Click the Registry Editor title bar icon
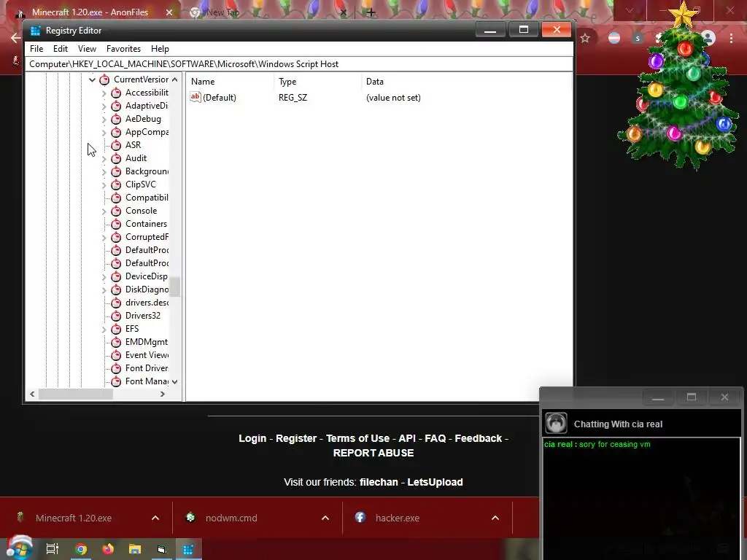 coord(35,31)
